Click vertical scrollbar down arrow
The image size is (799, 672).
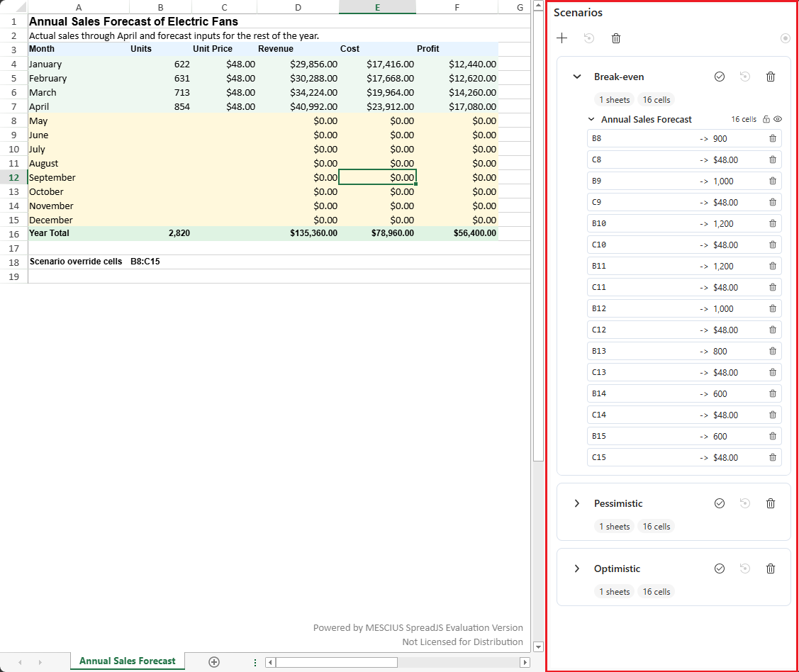point(538,647)
